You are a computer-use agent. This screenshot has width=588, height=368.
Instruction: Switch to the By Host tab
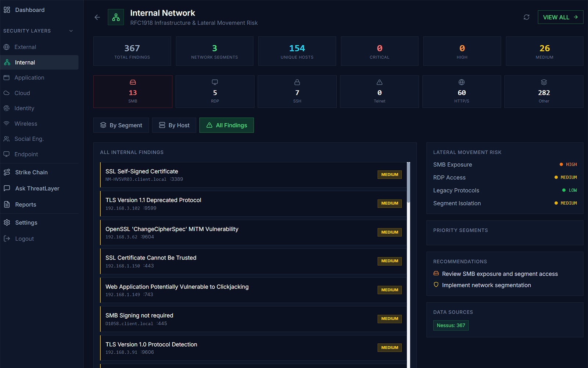[174, 125]
